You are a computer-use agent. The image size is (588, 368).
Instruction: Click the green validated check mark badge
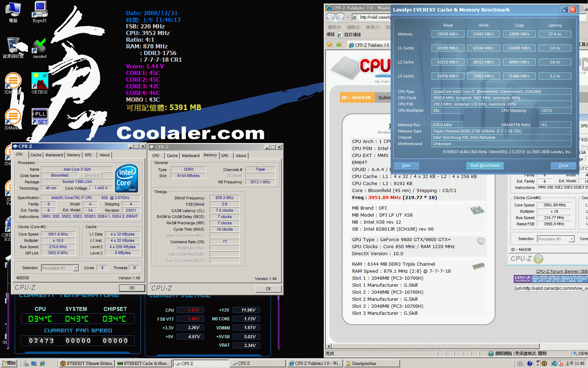pyautogui.click(x=538, y=259)
